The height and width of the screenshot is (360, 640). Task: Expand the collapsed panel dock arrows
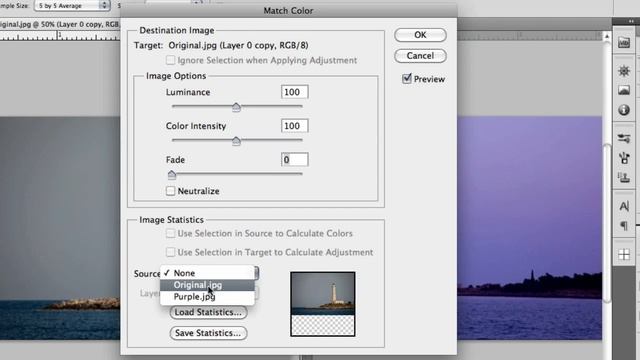tap(632, 21)
